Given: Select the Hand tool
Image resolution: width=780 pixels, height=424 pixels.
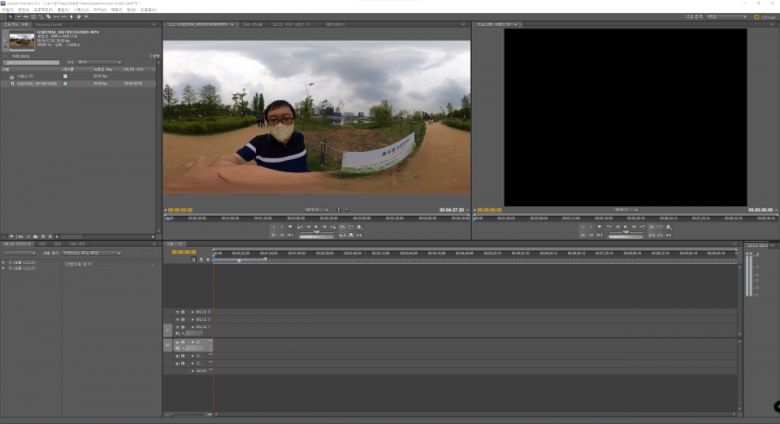Looking at the screenshot, I should pyautogui.click(x=79, y=17).
